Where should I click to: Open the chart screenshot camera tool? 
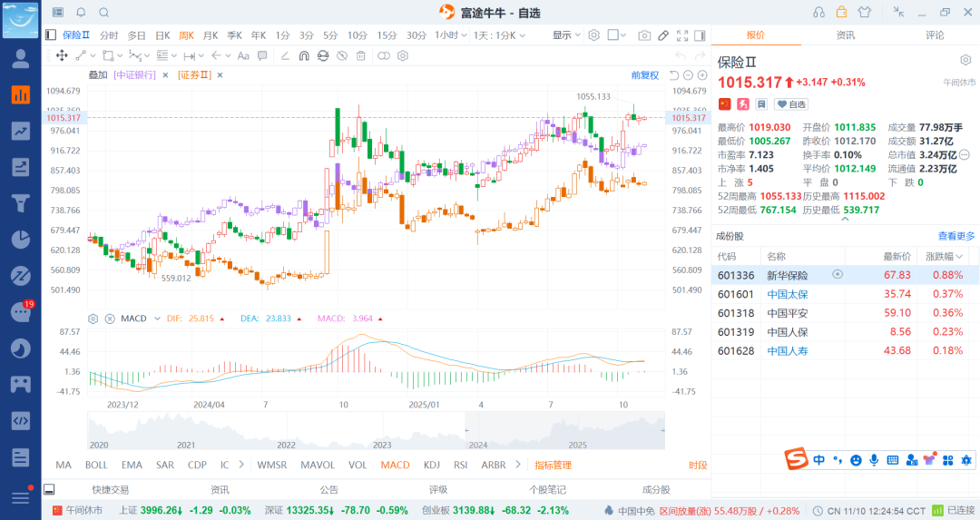(x=644, y=35)
